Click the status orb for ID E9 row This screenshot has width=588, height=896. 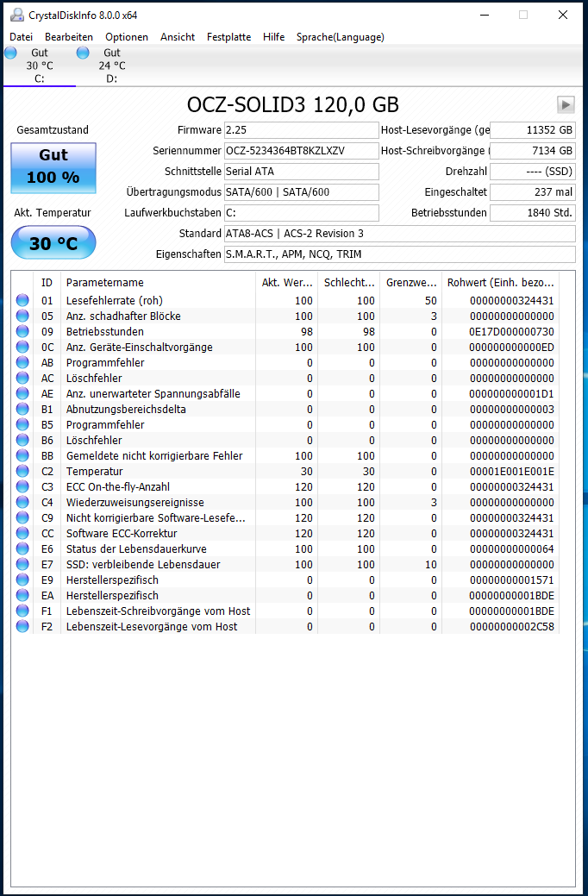(x=22, y=580)
